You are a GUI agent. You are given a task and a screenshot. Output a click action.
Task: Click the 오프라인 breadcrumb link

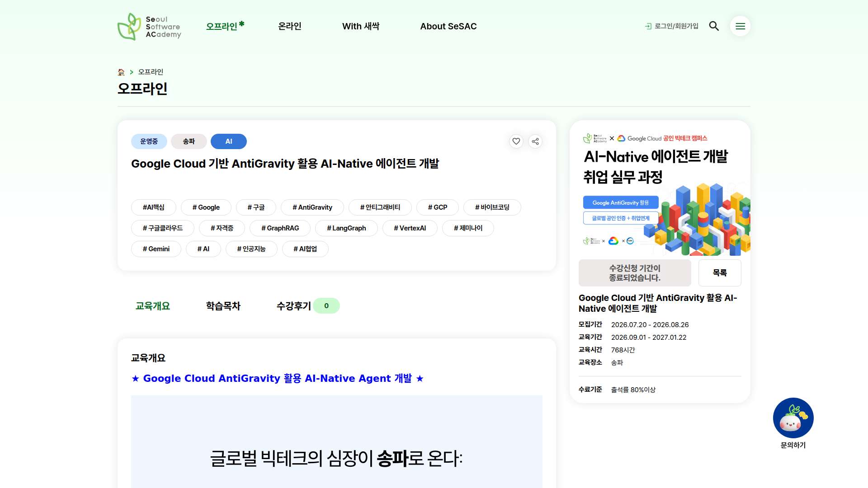point(151,72)
